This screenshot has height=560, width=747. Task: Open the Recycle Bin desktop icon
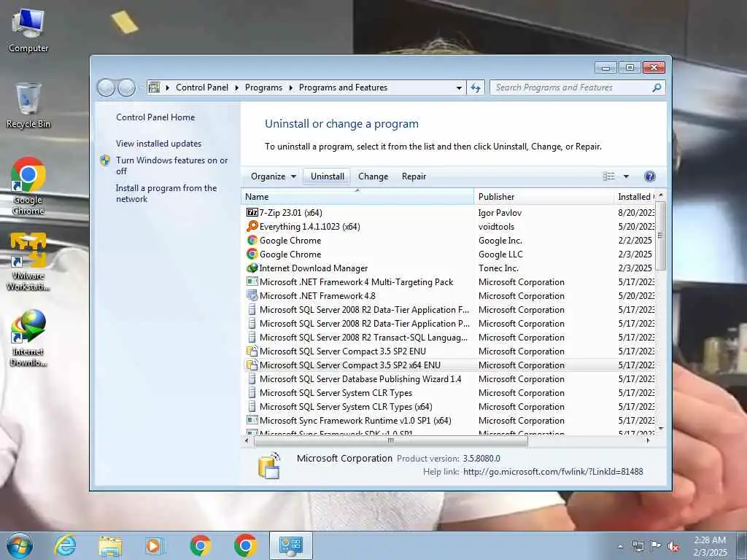28,106
